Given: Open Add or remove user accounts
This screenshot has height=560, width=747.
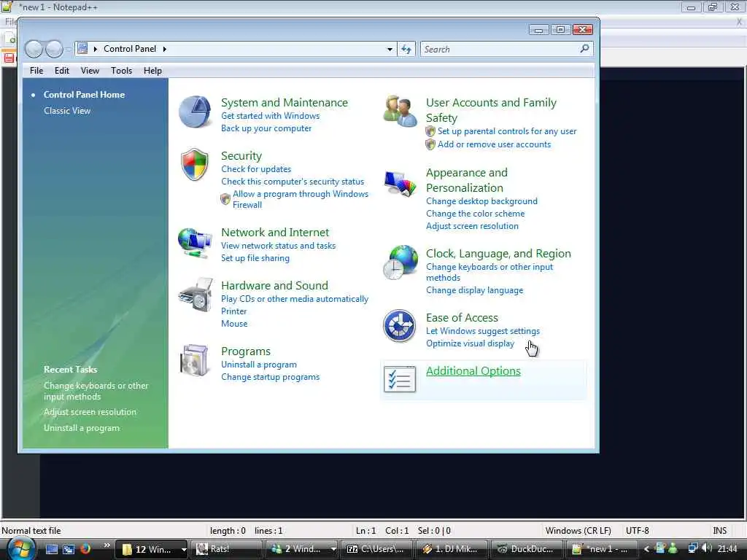Looking at the screenshot, I should pos(494,144).
